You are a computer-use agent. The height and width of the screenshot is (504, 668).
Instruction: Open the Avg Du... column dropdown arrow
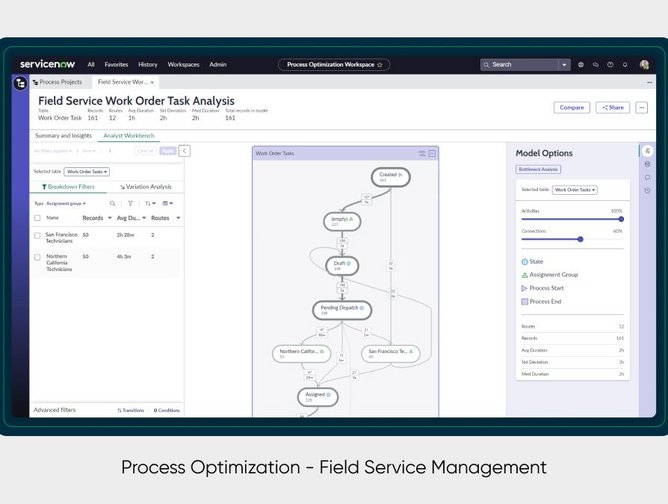(144, 218)
